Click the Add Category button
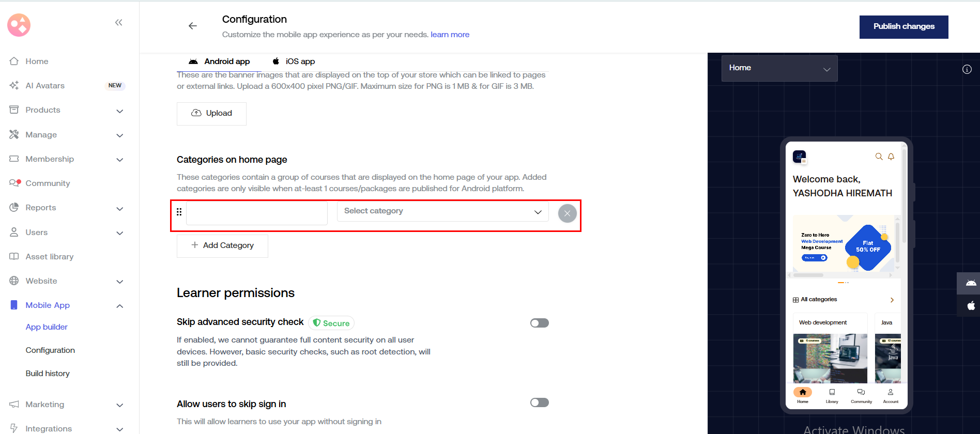 point(222,245)
